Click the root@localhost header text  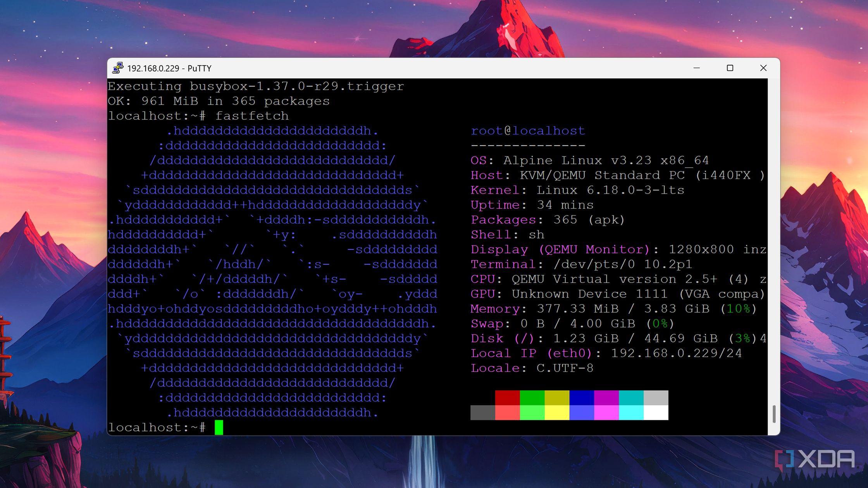(527, 131)
